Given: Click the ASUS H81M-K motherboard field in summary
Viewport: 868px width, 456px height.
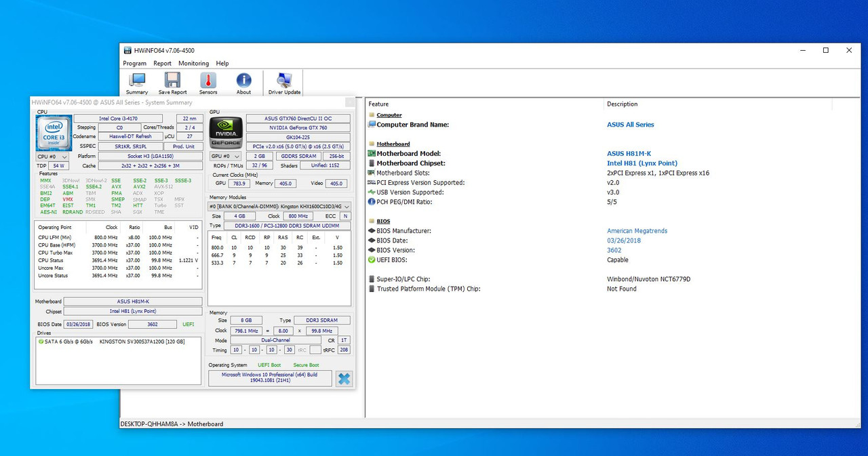Looking at the screenshot, I should 133,302.
